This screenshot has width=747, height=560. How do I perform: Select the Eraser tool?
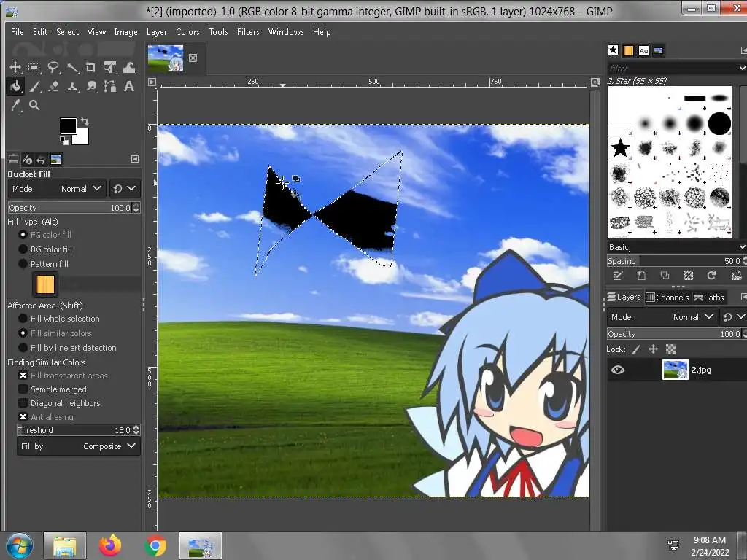[53, 86]
